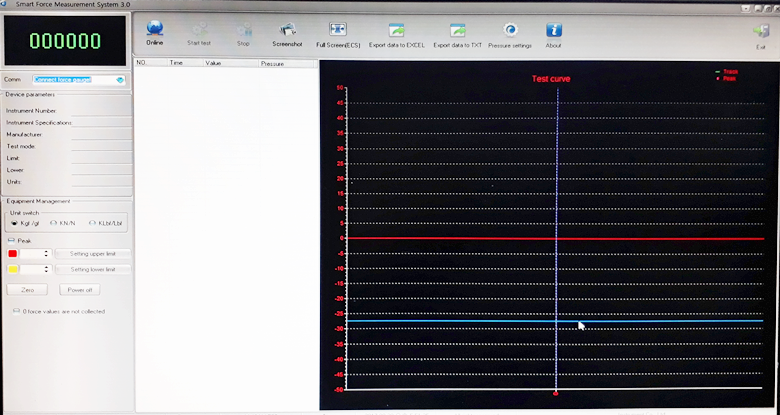Screen dimensions: 780x415
Task: Click the Setting lower limit button
Action: pos(93,269)
